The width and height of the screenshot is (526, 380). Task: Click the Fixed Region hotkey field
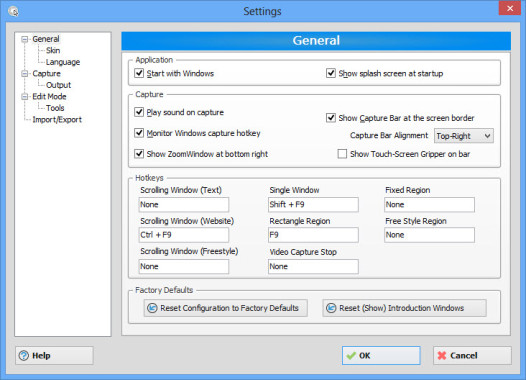pos(429,205)
